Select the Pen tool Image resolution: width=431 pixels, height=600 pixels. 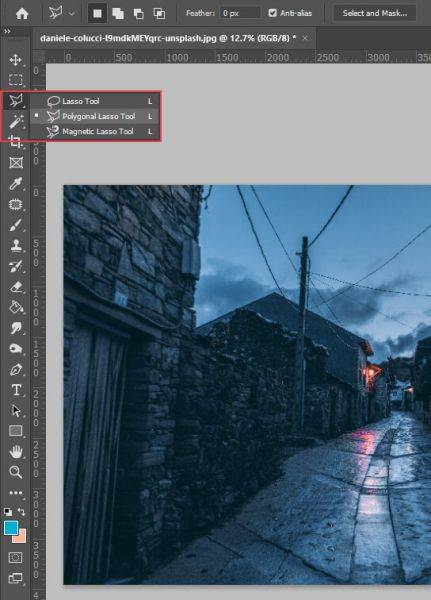point(16,370)
